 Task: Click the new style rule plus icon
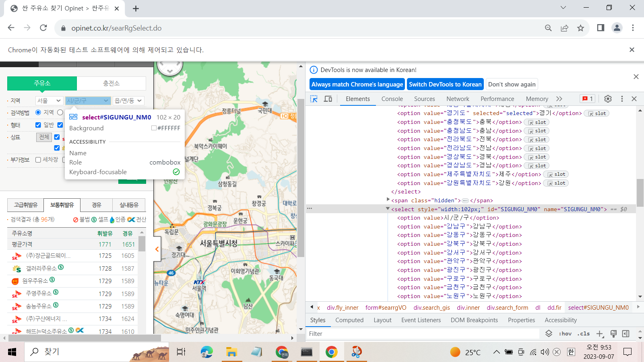600,334
